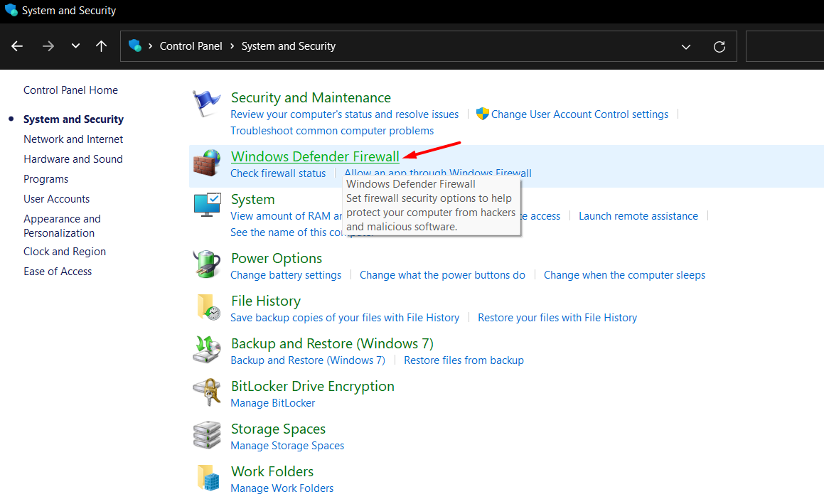Image resolution: width=824 pixels, height=504 pixels.
Task: Click the Storage Spaces stacked drives icon
Action: tap(206, 435)
